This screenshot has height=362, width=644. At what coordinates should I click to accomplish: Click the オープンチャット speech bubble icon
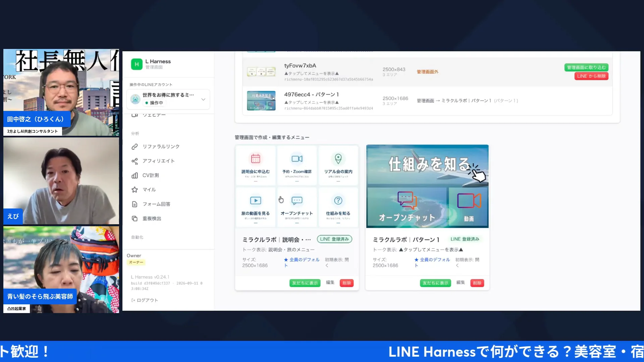pos(297,200)
